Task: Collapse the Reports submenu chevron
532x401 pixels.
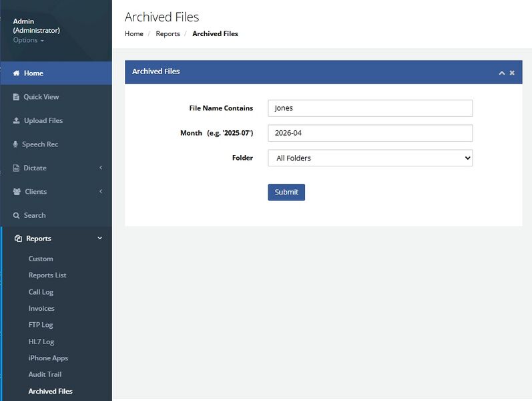Action: 99,238
